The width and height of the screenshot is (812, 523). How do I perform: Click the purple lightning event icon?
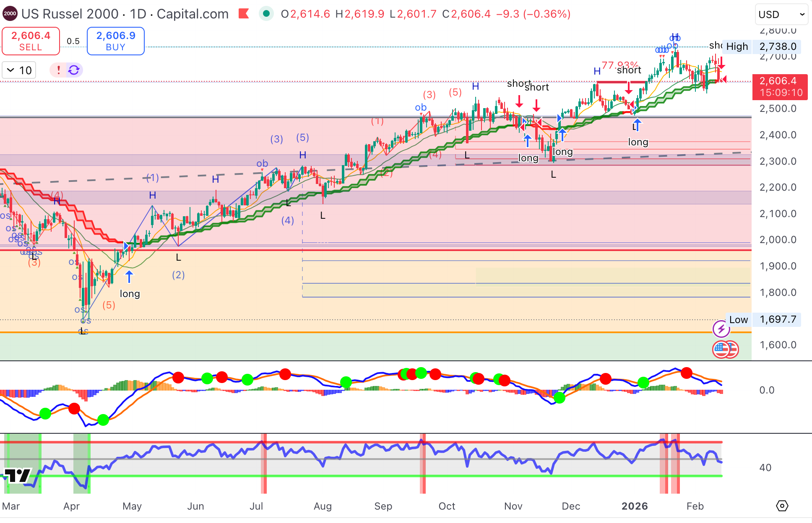click(721, 329)
